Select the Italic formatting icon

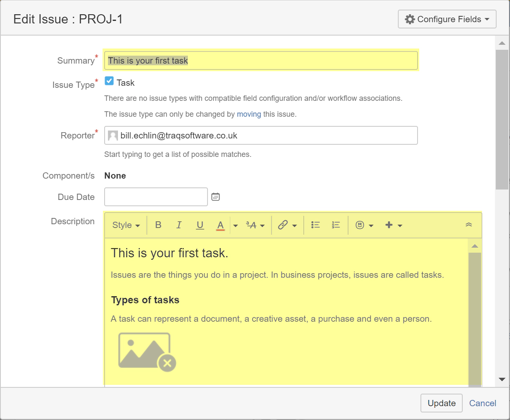[x=179, y=225]
